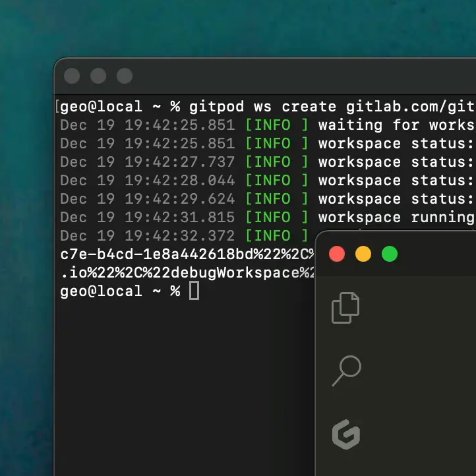Open the Explorer files icon in VS Code
The image size is (476, 476).
345,307
